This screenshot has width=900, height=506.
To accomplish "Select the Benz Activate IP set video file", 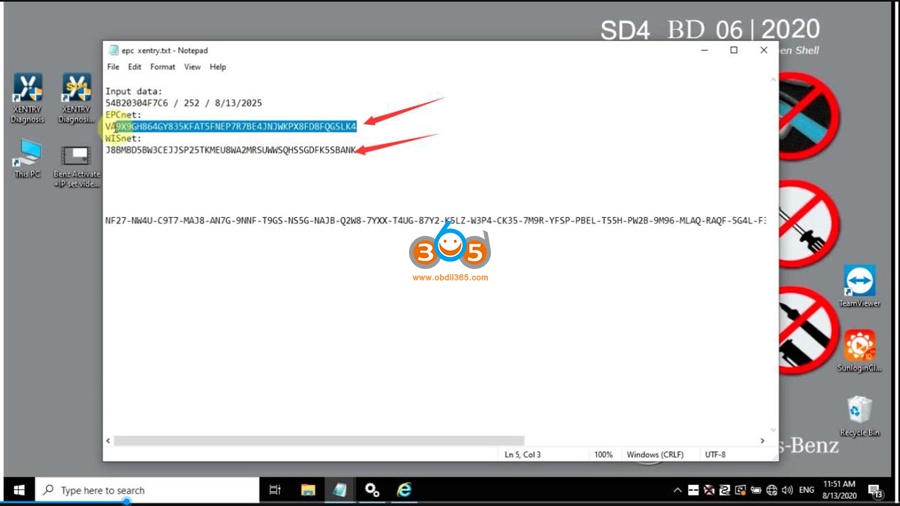I will (76, 166).
